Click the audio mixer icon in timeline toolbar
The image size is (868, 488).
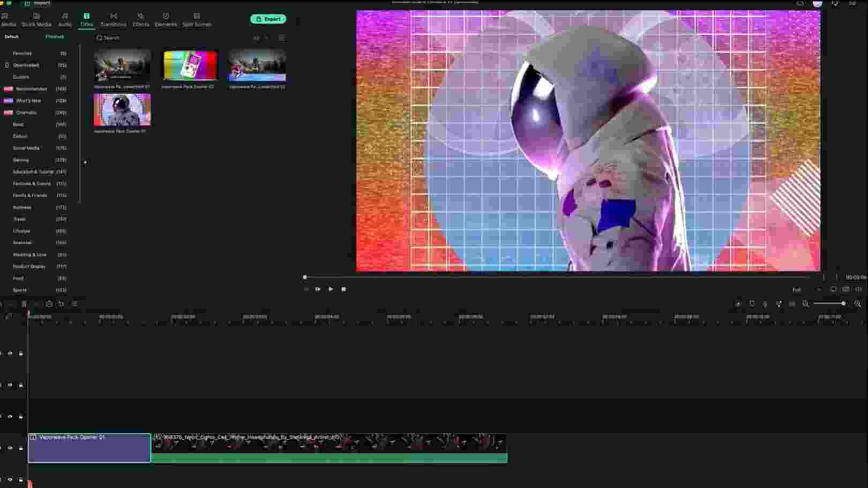(779, 304)
